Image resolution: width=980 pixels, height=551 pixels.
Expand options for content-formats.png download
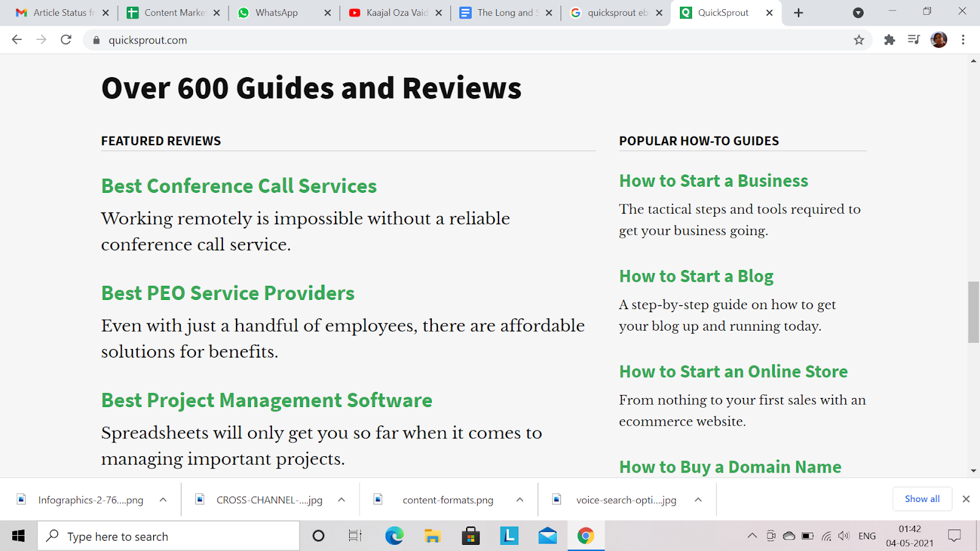519,500
